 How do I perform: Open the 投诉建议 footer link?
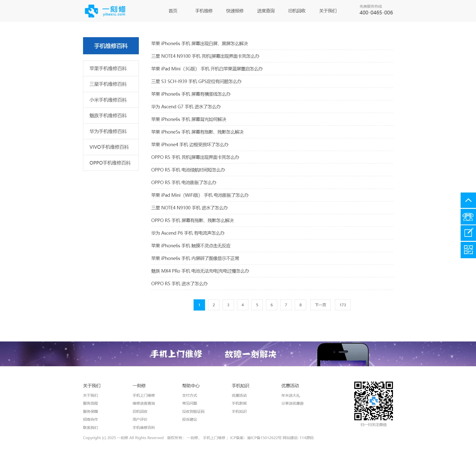point(189,420)
